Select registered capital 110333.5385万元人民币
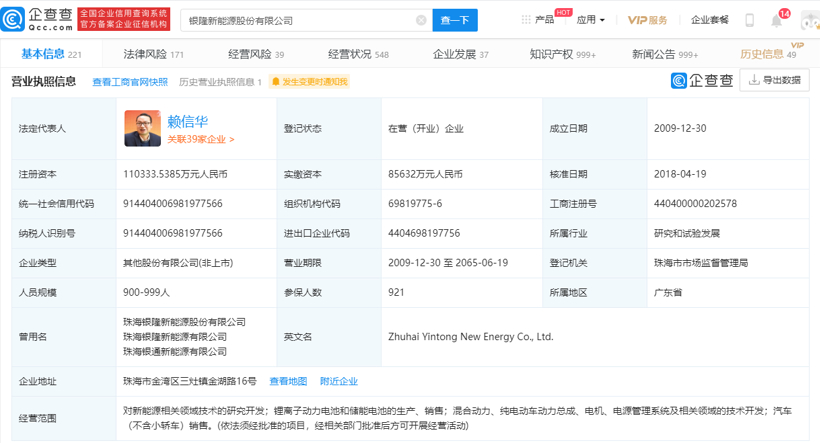The height and width of the screenshot is (443, 820). pos(175,174)
